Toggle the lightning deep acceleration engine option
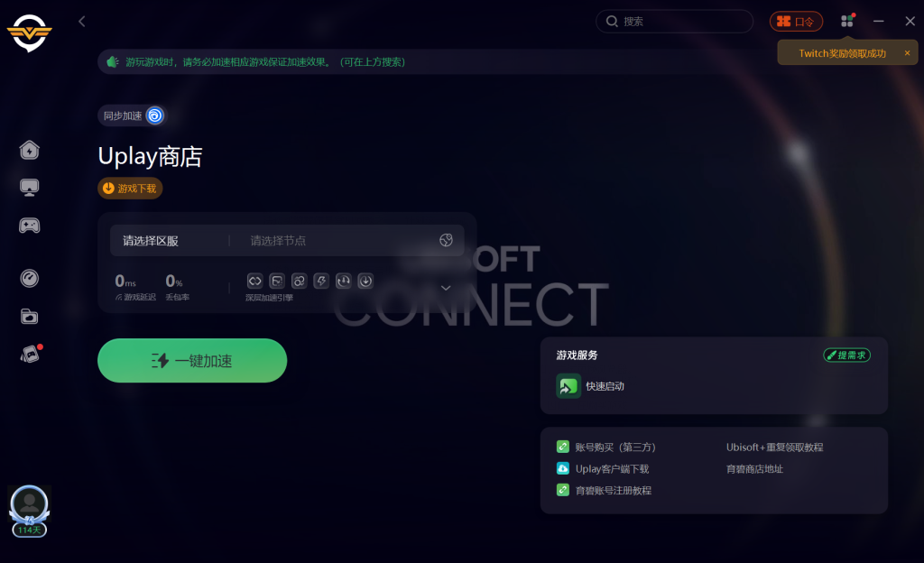The image size is (924, 563). (x=321, y=281)
